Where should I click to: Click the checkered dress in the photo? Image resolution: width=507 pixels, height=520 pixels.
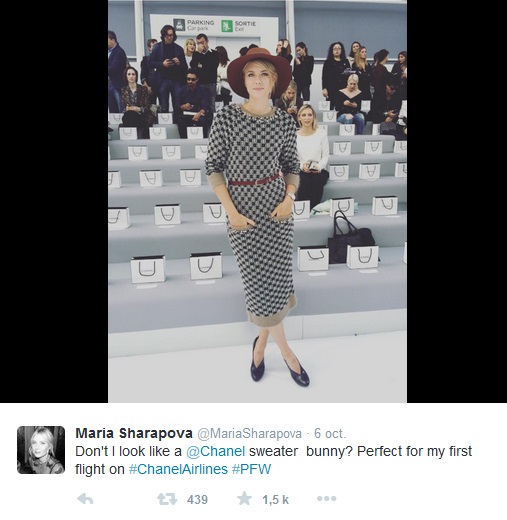coord(253,213)
